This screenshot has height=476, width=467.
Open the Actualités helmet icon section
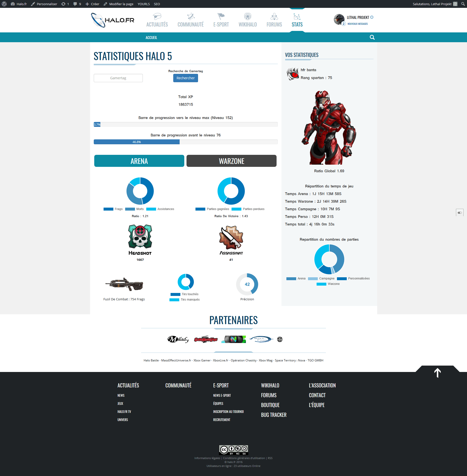pyautogui.click(x=157, y=20)
